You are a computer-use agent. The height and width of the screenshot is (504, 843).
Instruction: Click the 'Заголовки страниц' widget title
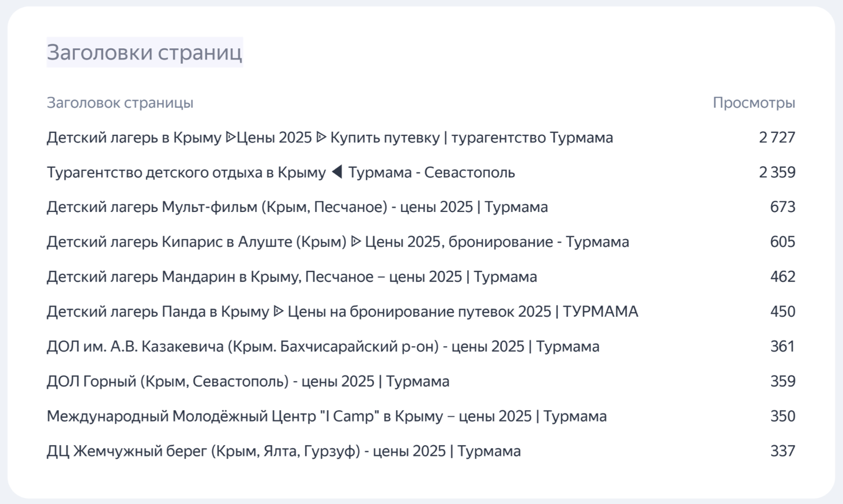pyautogui.click(x=144, y=52)
